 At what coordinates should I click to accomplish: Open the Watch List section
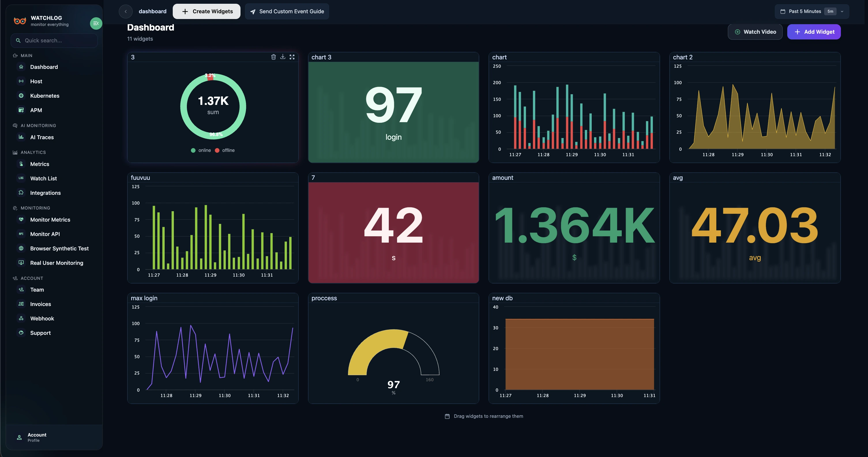coord(43,178)
